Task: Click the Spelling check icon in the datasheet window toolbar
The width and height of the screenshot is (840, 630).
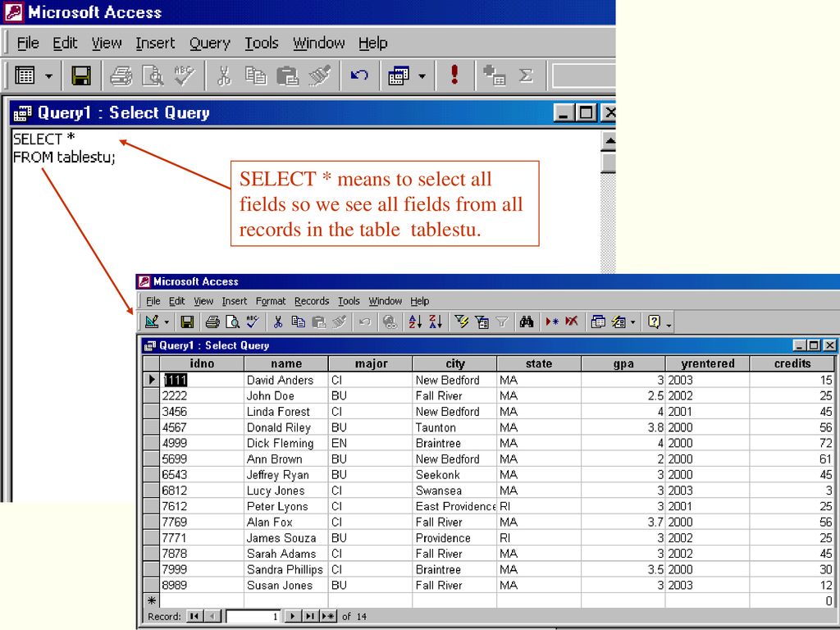Action: (253, 322)
